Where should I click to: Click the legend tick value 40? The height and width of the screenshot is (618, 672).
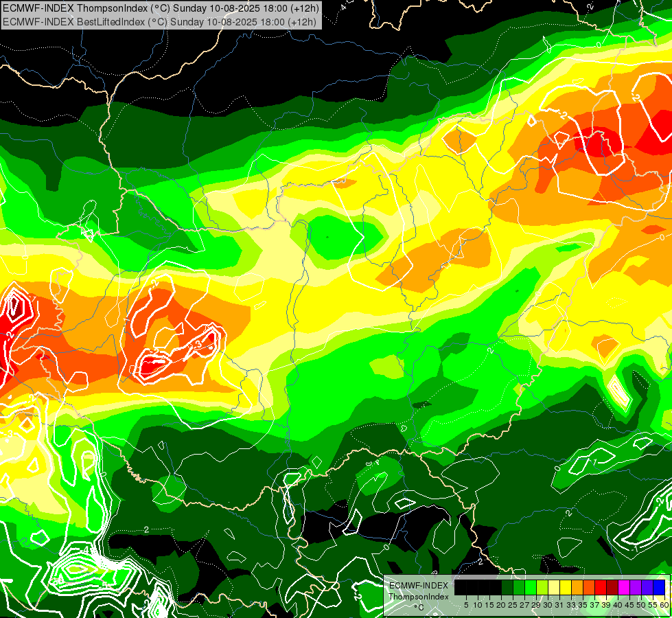(x=618, y=605)
